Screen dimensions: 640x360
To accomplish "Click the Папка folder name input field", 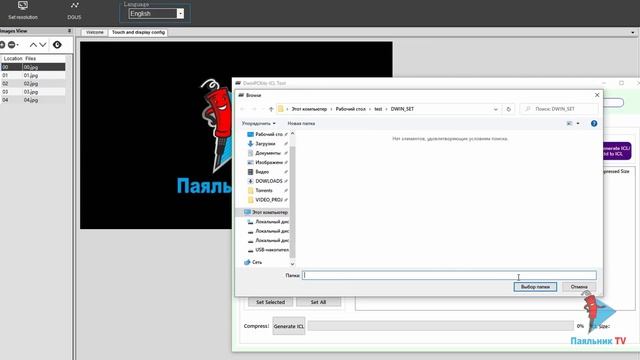I will coord(449,275).
